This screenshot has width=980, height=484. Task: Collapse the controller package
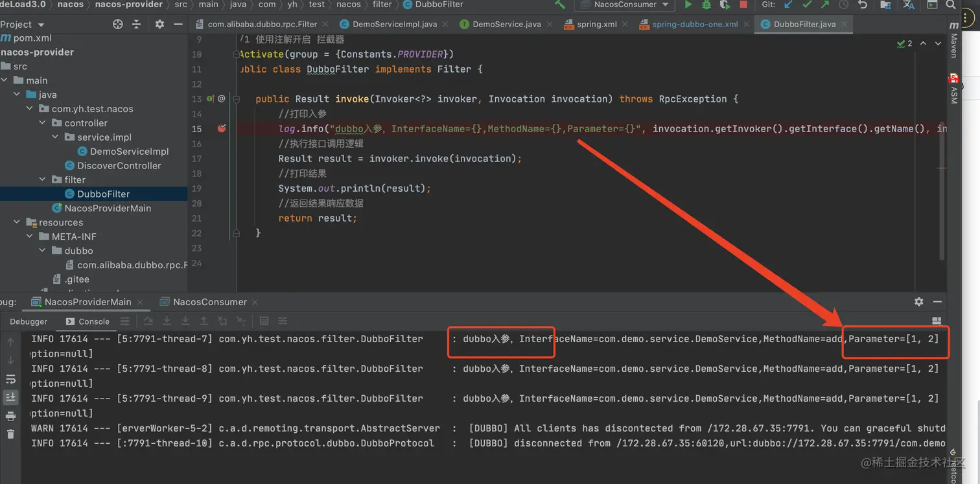[43, 123]
